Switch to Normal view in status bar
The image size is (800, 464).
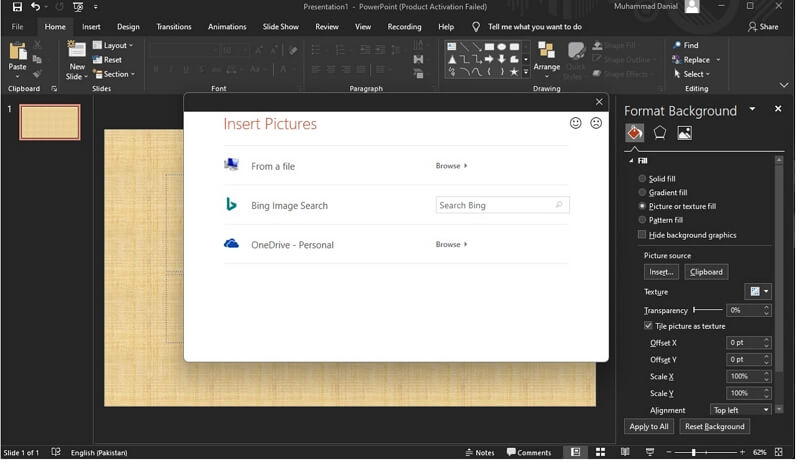[576, 452]
